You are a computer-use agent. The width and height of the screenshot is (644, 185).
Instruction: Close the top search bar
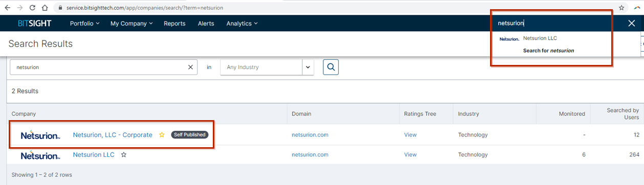pyautogui.click(x=631, y=23)
